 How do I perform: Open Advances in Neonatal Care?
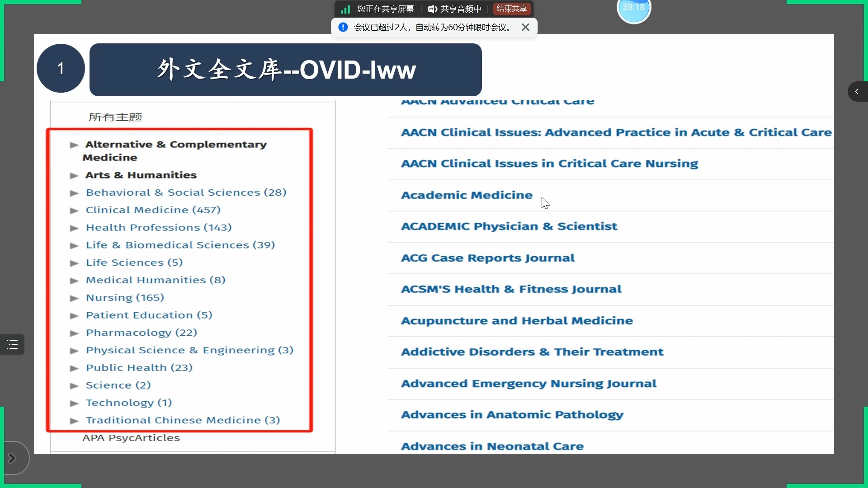tap(492, 446)
